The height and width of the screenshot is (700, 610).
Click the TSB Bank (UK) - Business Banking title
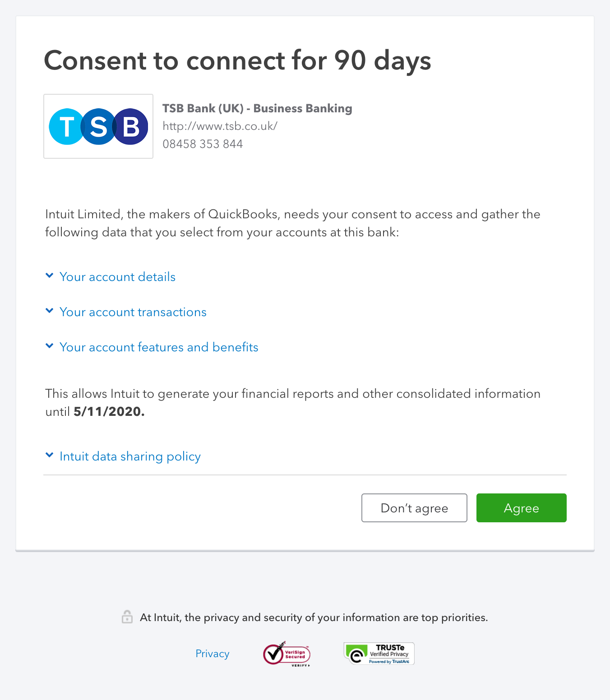[x=257, y=109]
